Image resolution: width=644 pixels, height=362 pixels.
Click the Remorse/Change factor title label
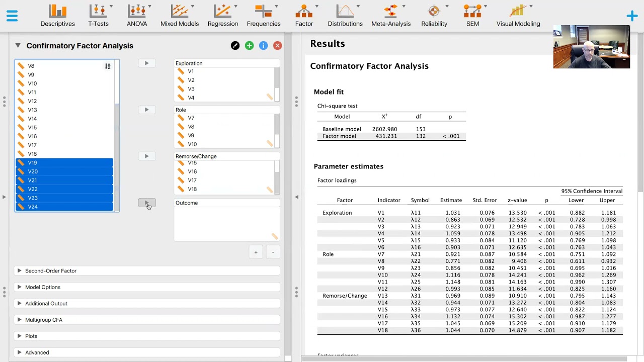(196, 156)
